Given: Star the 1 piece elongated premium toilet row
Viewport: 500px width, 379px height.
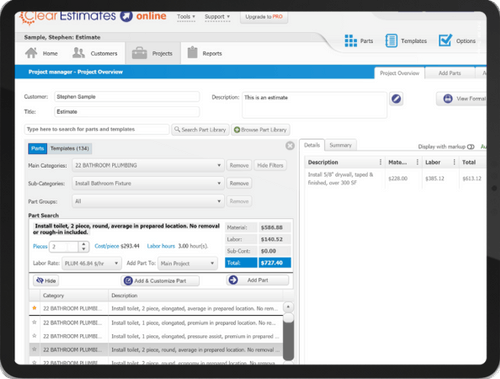Looking at the screenshot, I should (x=34, y=322).
